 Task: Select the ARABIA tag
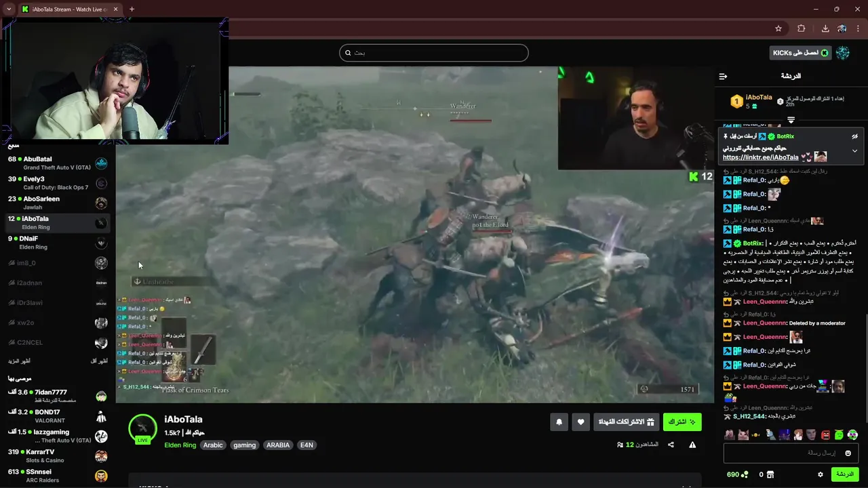click(278, 445)
